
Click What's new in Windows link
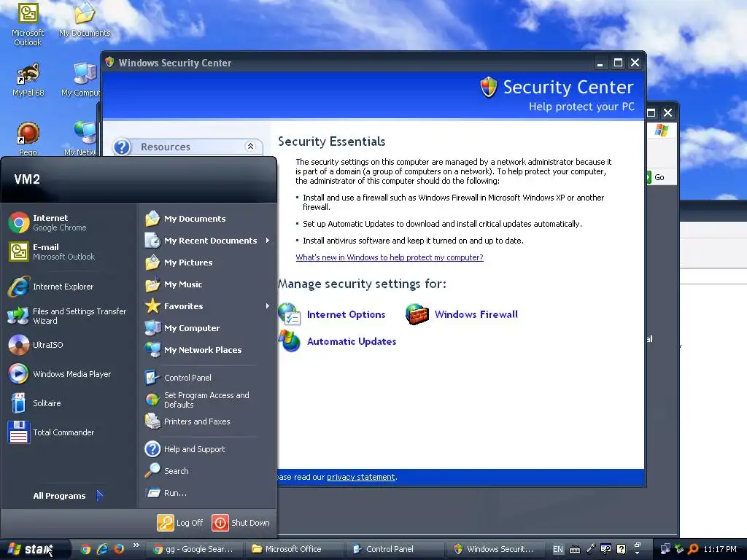[390, 257]
